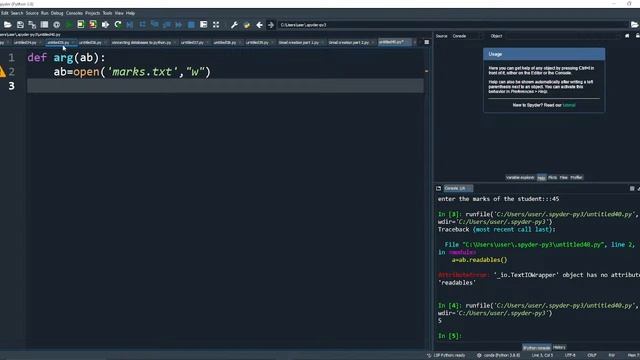The width and height of the screenshot is (640, 360).
Task: Open the Consoles menu
Action: 74,13
